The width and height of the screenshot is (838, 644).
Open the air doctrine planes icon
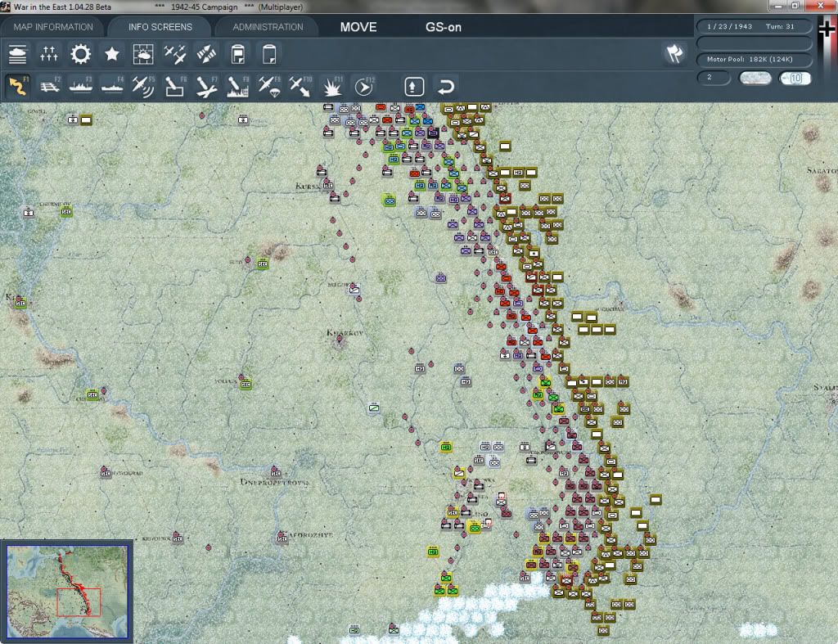[x=175, y=55]
